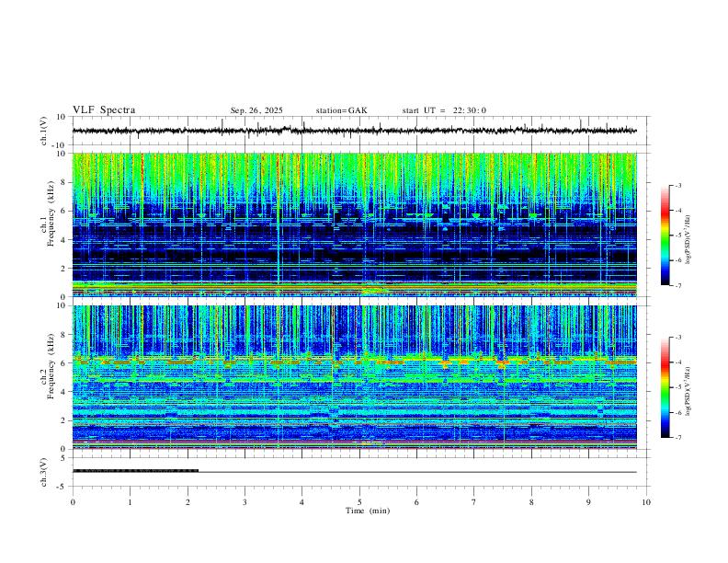Click time axis tick label "2"
Image resolution: width=728 pixels, height=563 pixels.
click(x=188, y=502)
